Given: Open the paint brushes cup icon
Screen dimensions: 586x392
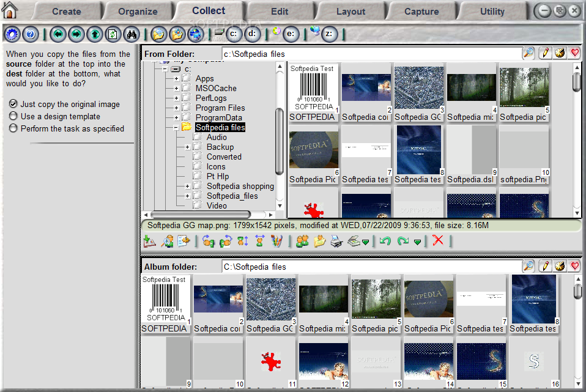Looking at the screenshot, I should [277, 241].
